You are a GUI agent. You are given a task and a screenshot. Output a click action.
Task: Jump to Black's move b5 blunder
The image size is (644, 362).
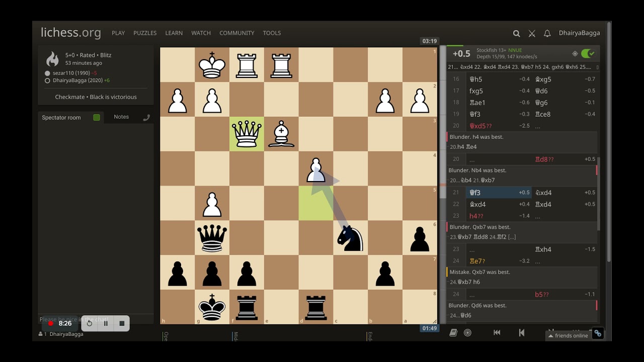click(565, 295)
